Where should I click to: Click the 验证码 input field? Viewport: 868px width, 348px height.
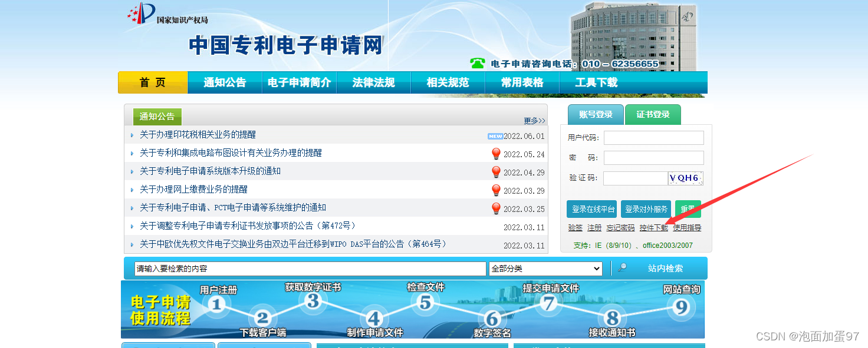click(x=636, y=178)
